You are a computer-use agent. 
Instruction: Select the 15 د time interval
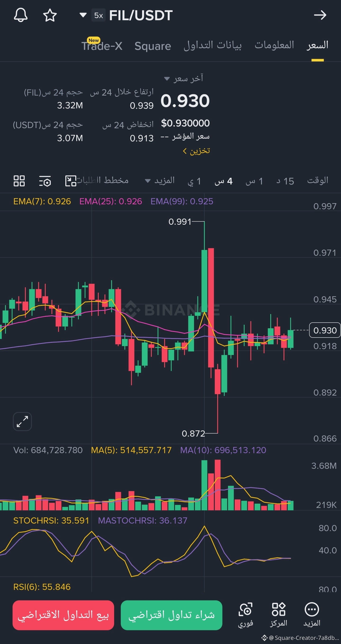(x=285, y=181)
